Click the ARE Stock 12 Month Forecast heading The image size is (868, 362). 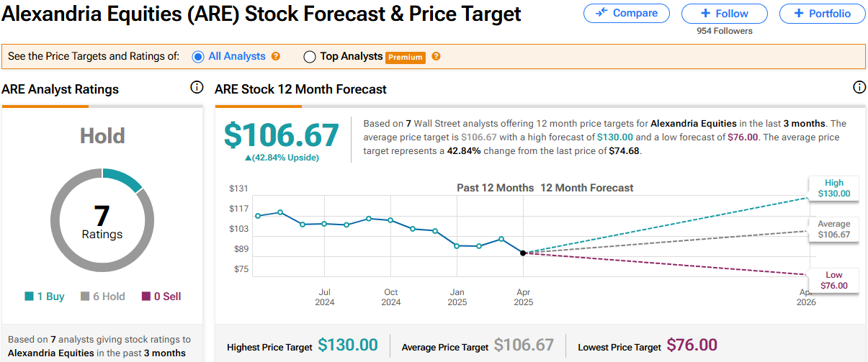tap(300, 89)
